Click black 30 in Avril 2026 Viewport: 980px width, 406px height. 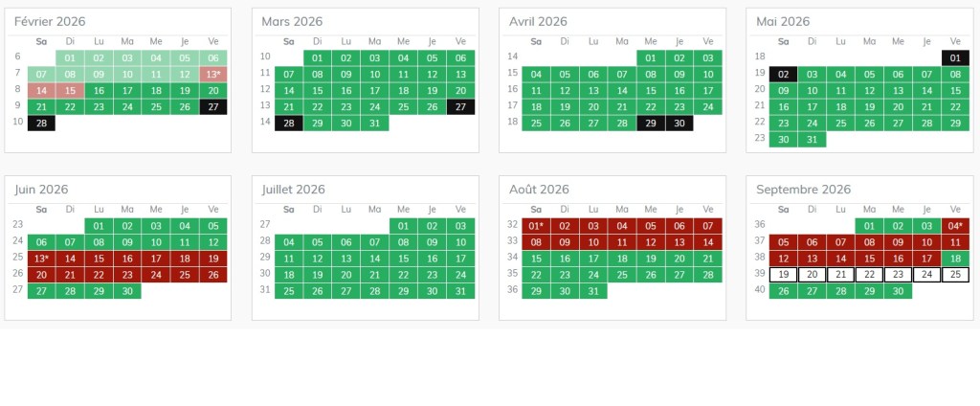pos(679,124)
